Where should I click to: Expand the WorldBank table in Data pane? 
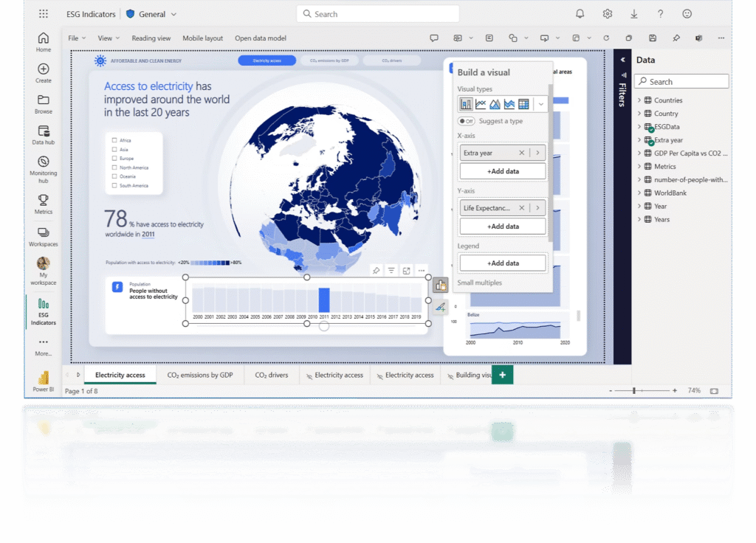pos(639,193)
